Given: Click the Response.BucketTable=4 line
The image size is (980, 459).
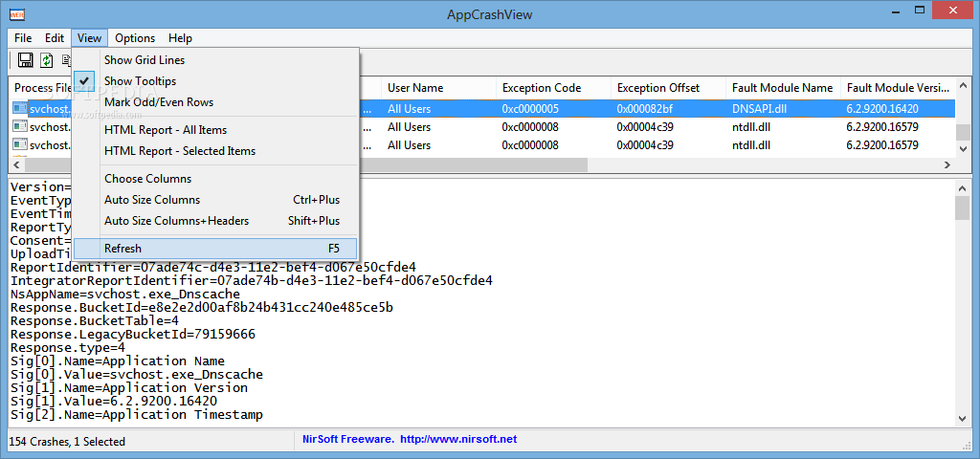Looking at the screenshot, I should [95, 321].
